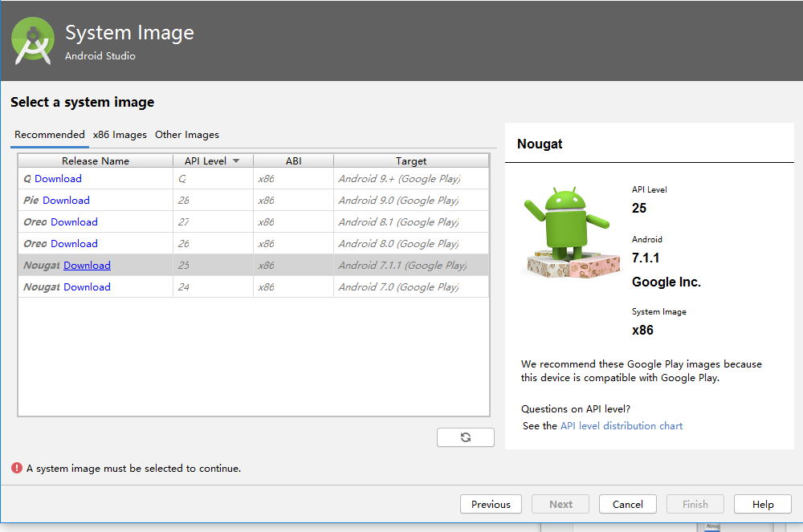Open Help for the dialog
Image resolution: width=803 pixels, height=532 pixels.
click(x=763, y=505)
